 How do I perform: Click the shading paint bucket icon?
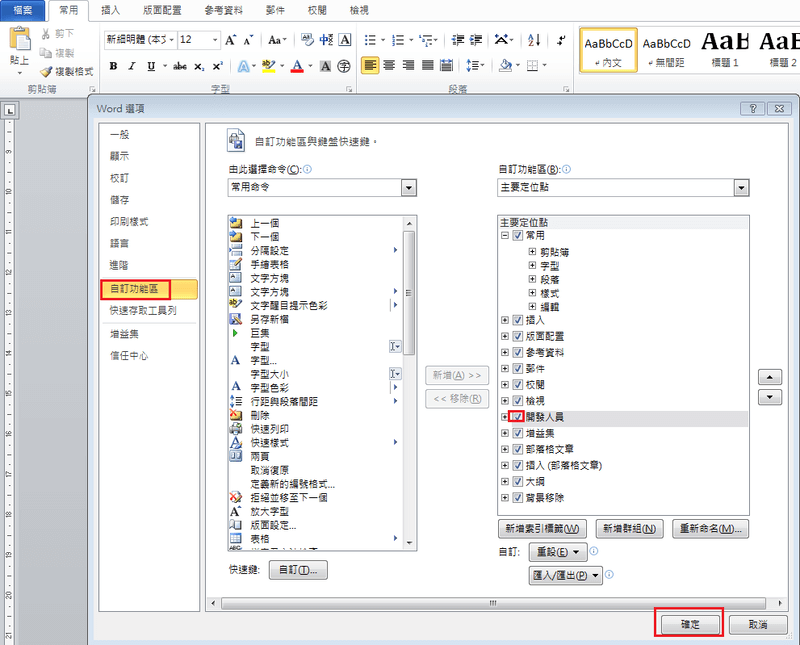click(x=506, y=65)
